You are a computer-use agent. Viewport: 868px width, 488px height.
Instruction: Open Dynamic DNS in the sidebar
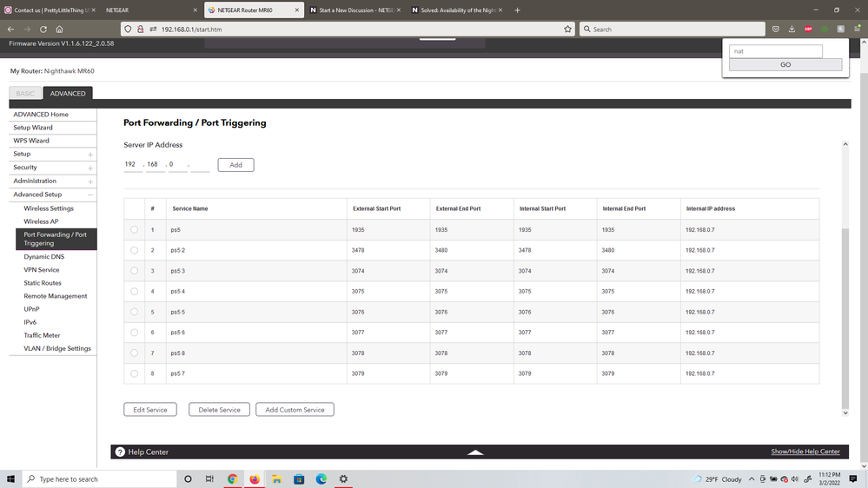(43, 257)
